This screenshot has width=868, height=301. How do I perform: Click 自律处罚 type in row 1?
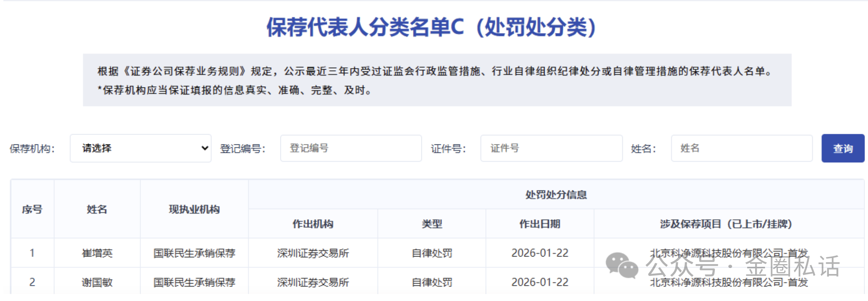click(x=432, y=253)
